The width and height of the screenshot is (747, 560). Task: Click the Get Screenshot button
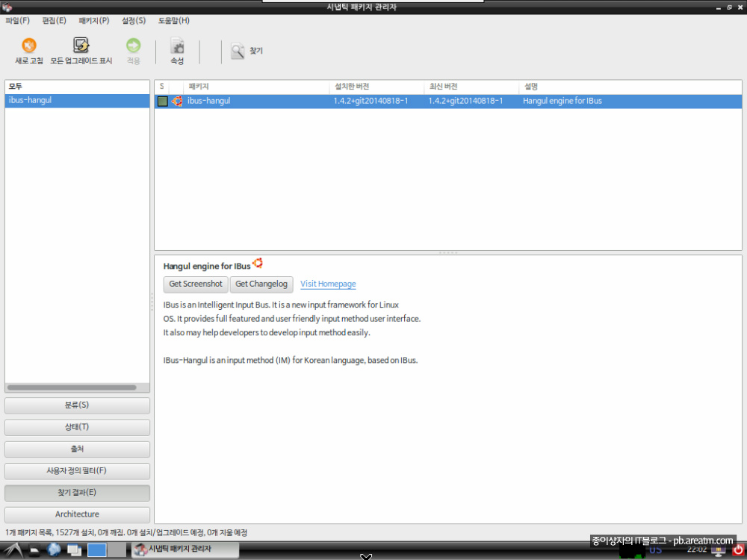[x=196, y=284]
